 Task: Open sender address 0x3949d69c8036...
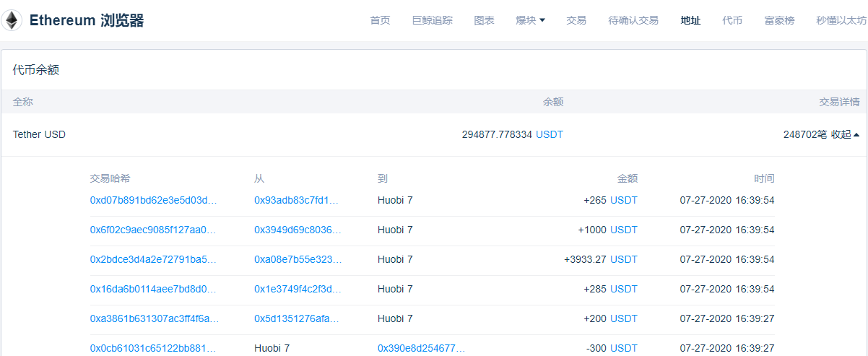click(298, 230)
